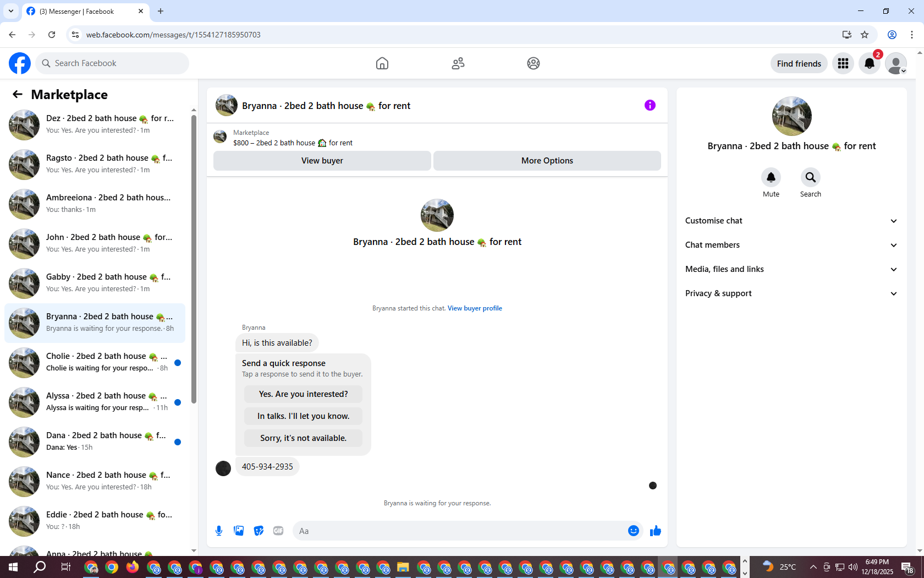
Task: Open the Chrome browser menu dots
Action: (x=912, y=35)
